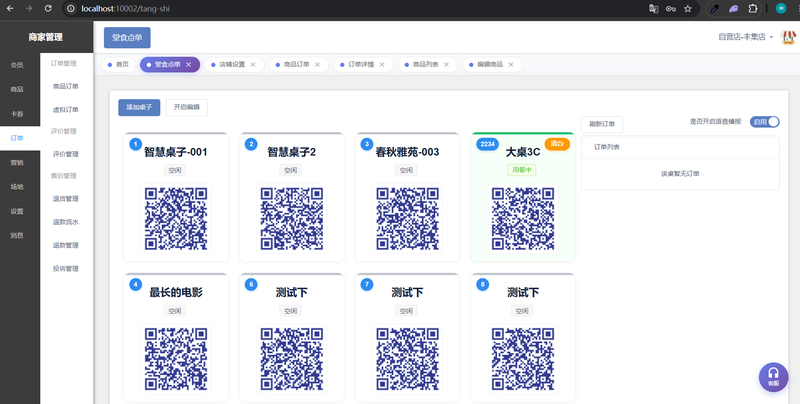Click the site info icon beside the URL
The height and width of the screenshot is (404, 800).
click(x=71, y=9)
